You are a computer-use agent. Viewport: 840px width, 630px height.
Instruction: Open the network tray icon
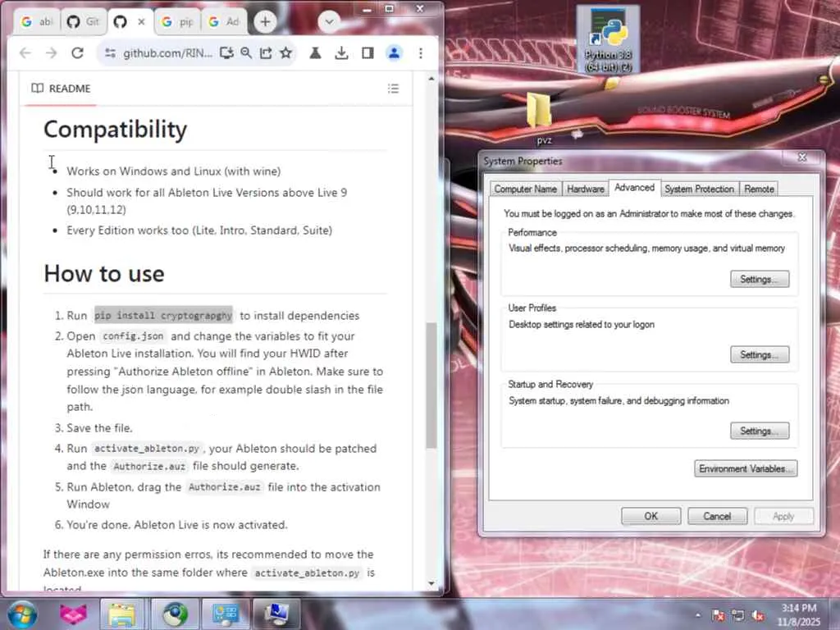point(738,615)
